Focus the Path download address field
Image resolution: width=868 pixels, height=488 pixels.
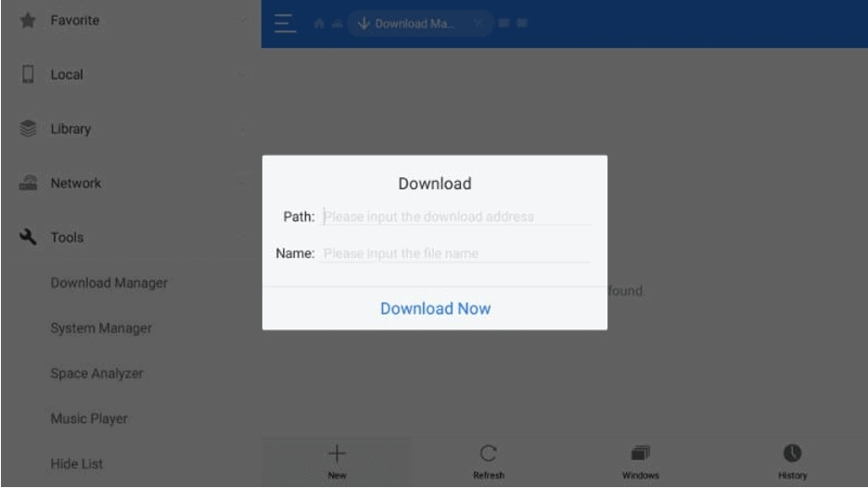pyautogui.click(x=456, y=217)
